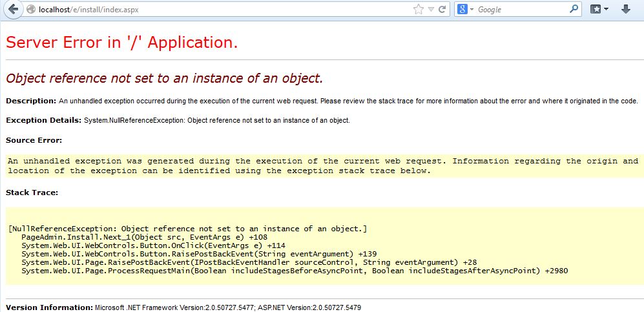Open the search engine selector dropdown arrow

click(x=472, y=10)
